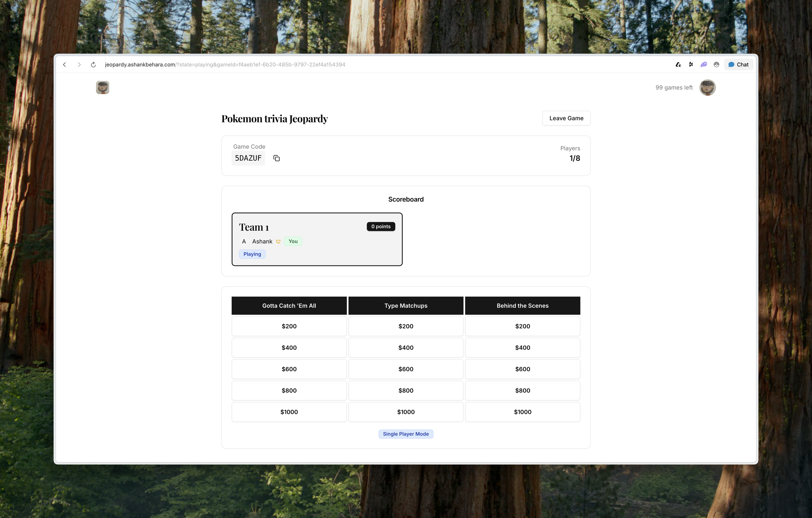
Task: Click the 5DAZUF game code text
Action: 248,158
